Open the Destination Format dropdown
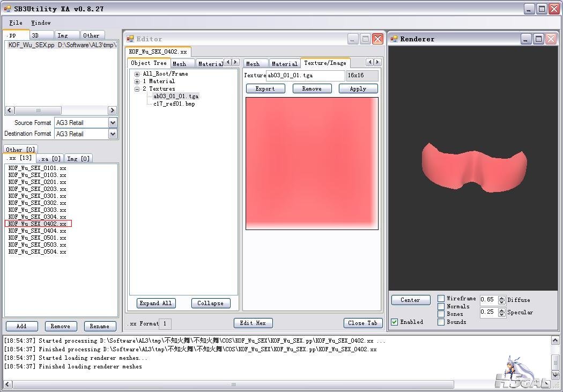Screen dimensions: 563x392 click(113, 134)
